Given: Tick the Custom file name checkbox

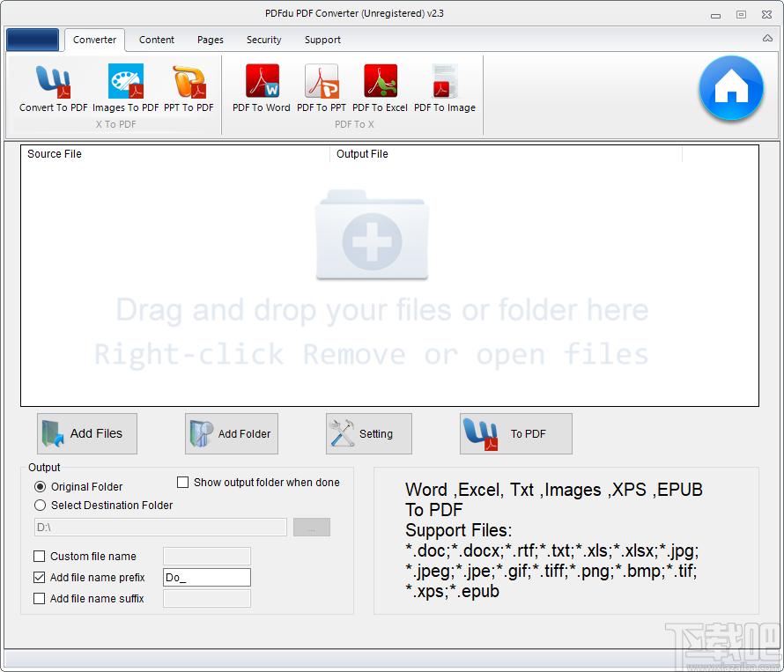Looking at the screenshot, I should (39, 556).
